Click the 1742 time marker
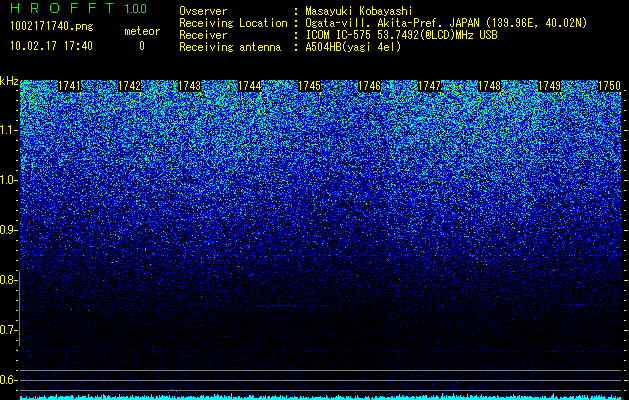Image resolution: width=629 pixels, height=400 pixels. (130, 86)
